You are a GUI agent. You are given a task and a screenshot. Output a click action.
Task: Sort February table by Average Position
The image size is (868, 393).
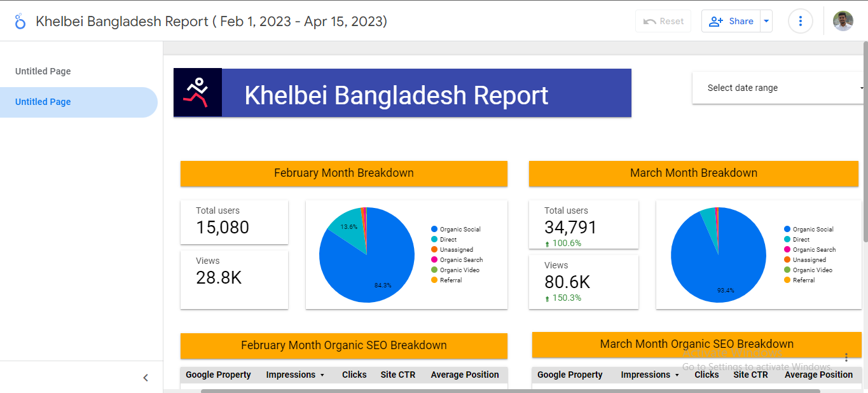[465, 375]
